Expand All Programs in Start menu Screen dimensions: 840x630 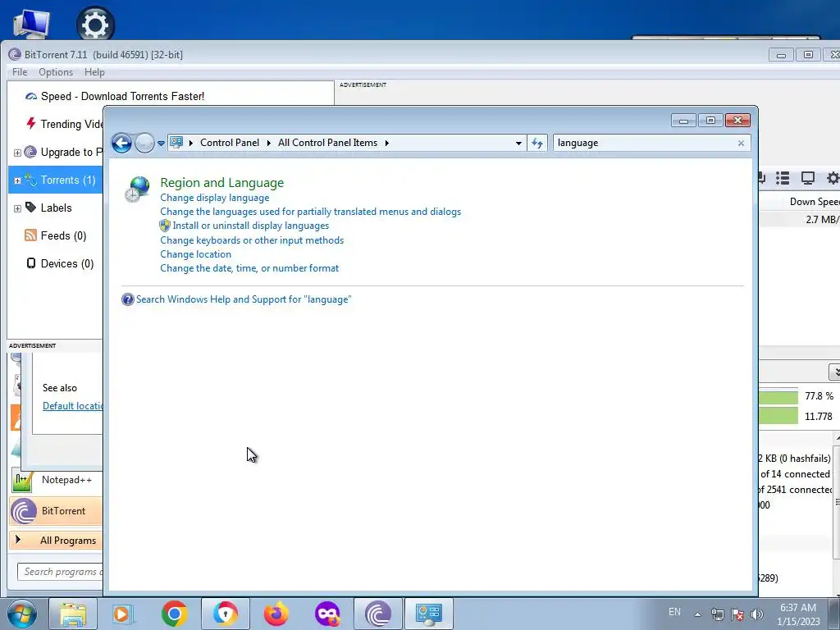tap(56, 540)
